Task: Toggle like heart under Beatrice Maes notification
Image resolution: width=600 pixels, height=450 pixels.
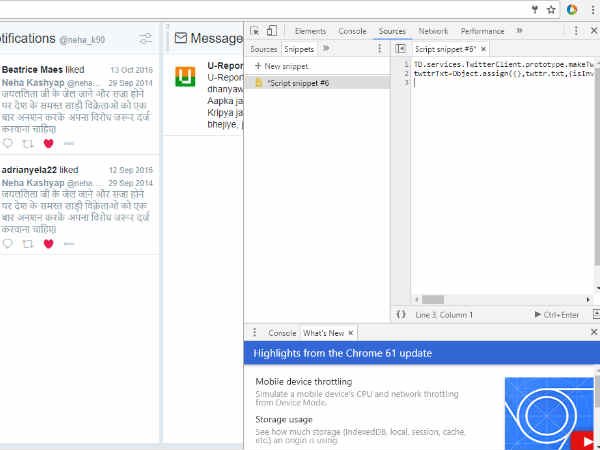Action: [x=48, y=143]
